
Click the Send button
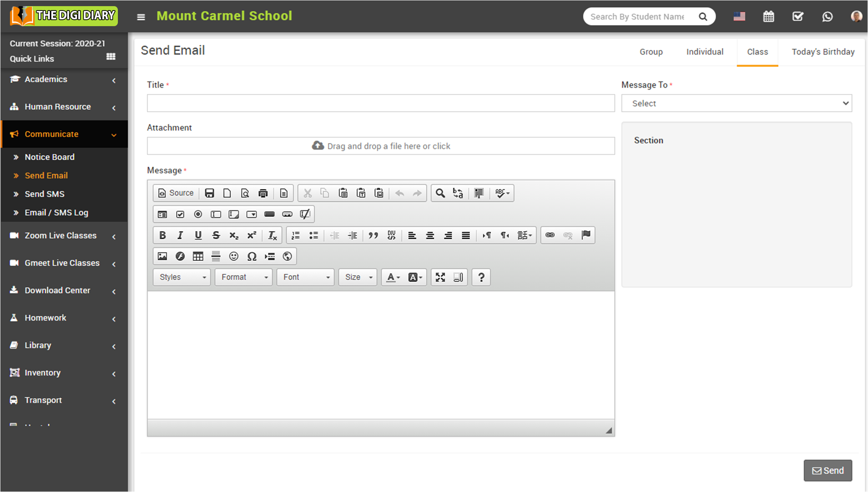click(828, 470)
